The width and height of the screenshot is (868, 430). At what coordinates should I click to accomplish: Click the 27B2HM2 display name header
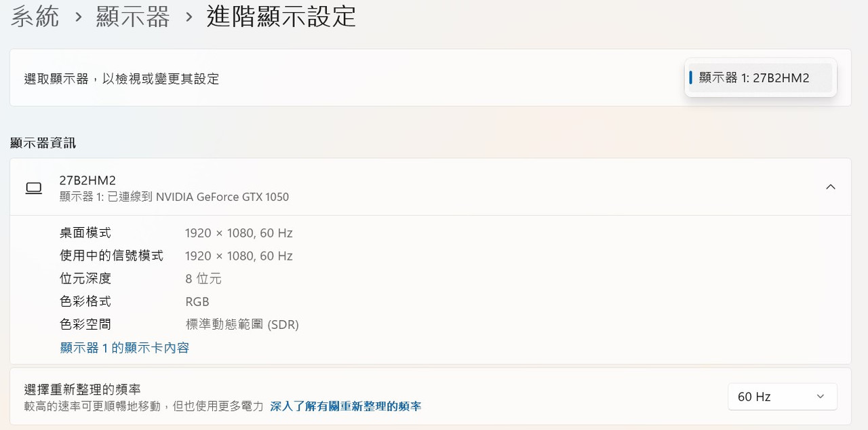tap(87, 180)
